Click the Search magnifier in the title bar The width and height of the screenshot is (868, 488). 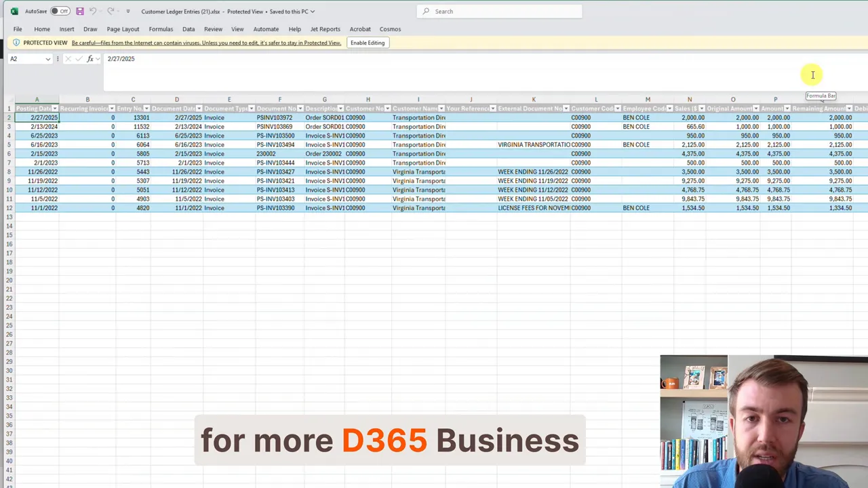tap(426, 11)
